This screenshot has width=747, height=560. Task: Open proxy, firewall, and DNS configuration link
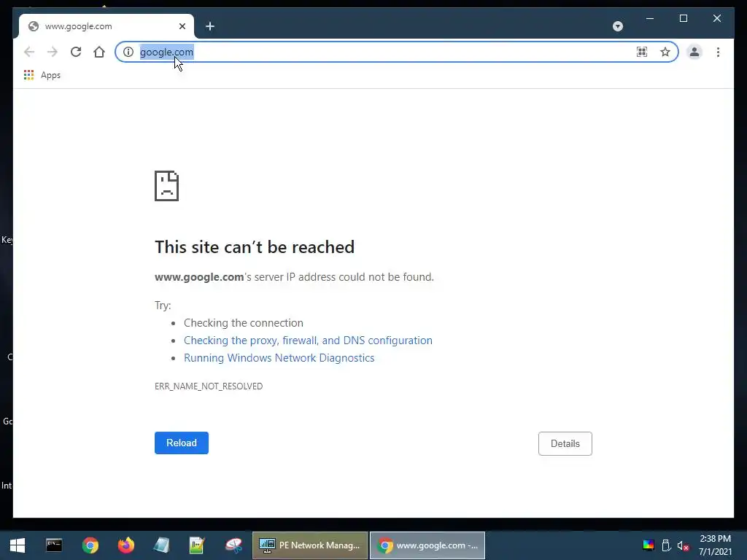308,341
